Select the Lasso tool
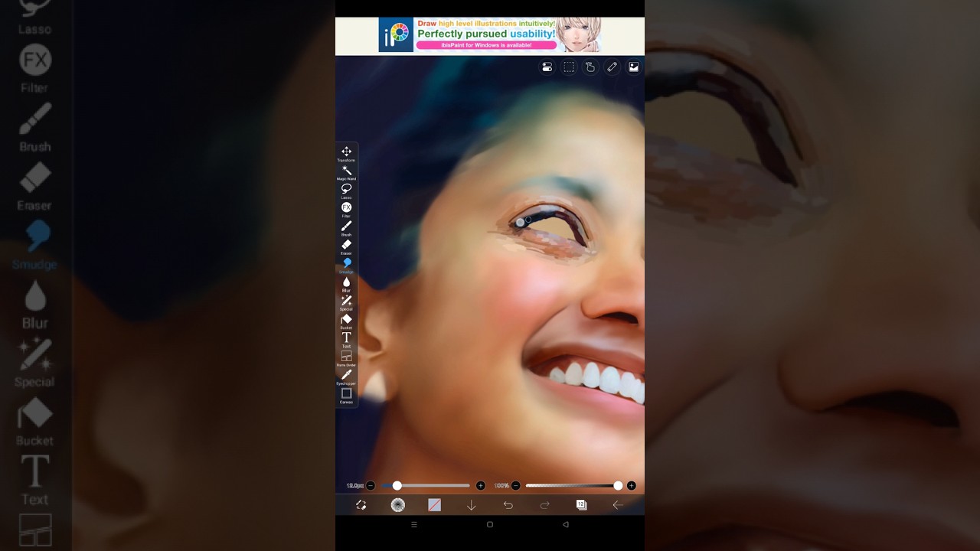Image resolution: width=980 pixels, height=551 pixels. (346, 191)
